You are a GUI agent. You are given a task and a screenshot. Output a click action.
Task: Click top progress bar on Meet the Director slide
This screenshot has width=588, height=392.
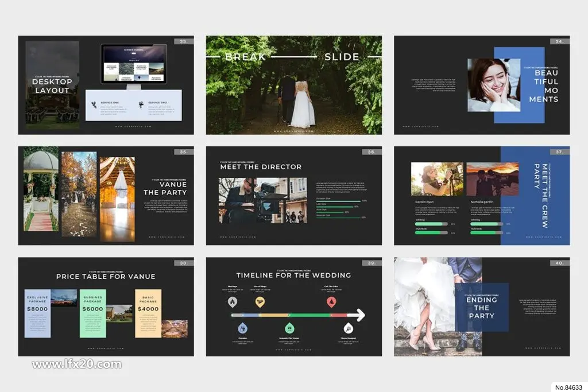pos(339,201)
